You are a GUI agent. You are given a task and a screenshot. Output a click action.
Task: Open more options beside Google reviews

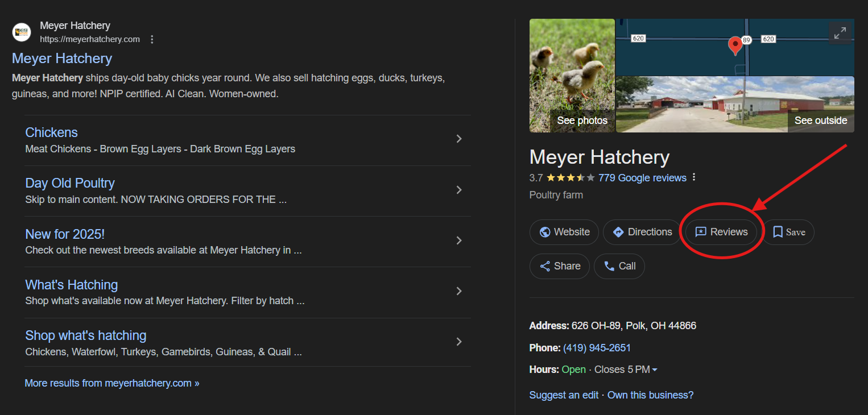point(694,177)
